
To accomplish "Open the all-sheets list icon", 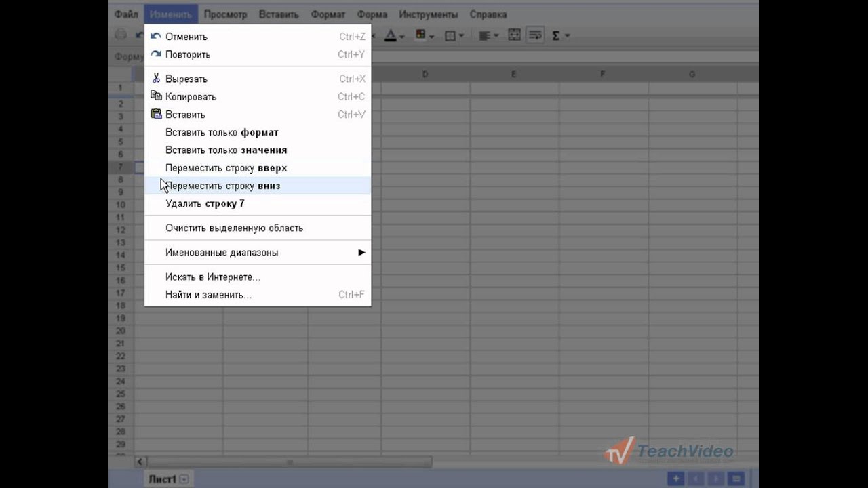I will point(736,479).
